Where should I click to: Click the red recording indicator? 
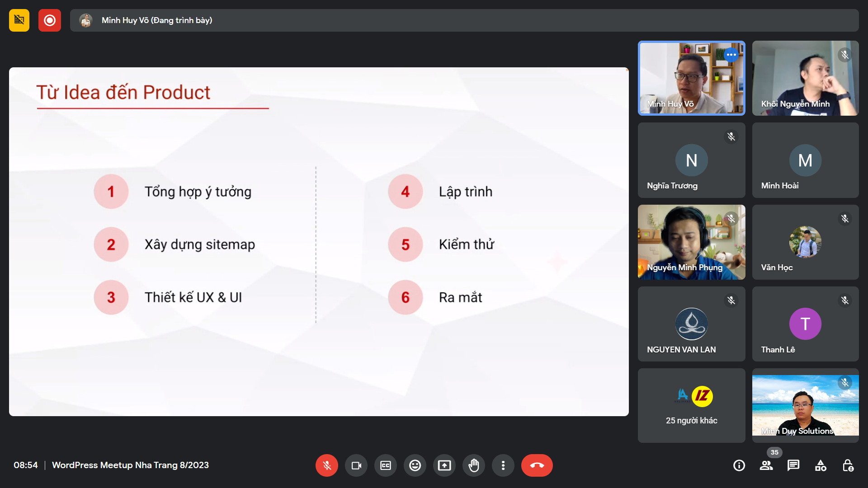[50, 20]
